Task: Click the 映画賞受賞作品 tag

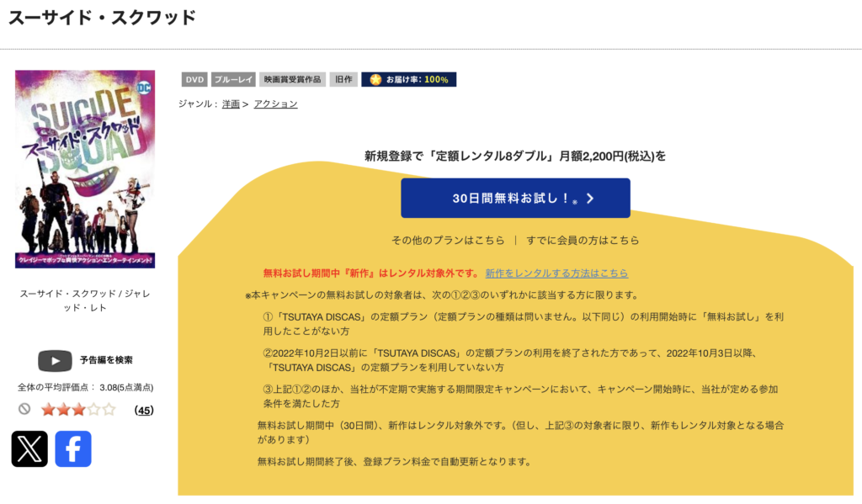Action: (x=292, y=80)
